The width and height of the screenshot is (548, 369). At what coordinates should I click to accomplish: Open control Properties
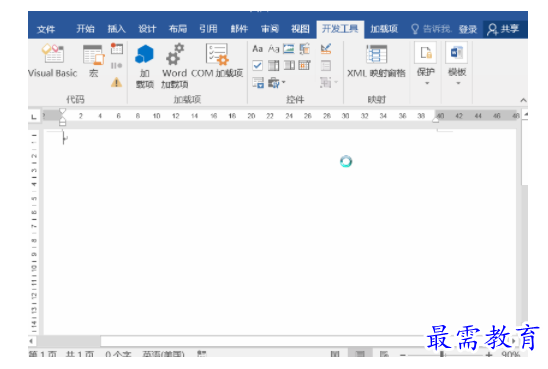click(326, 65)
